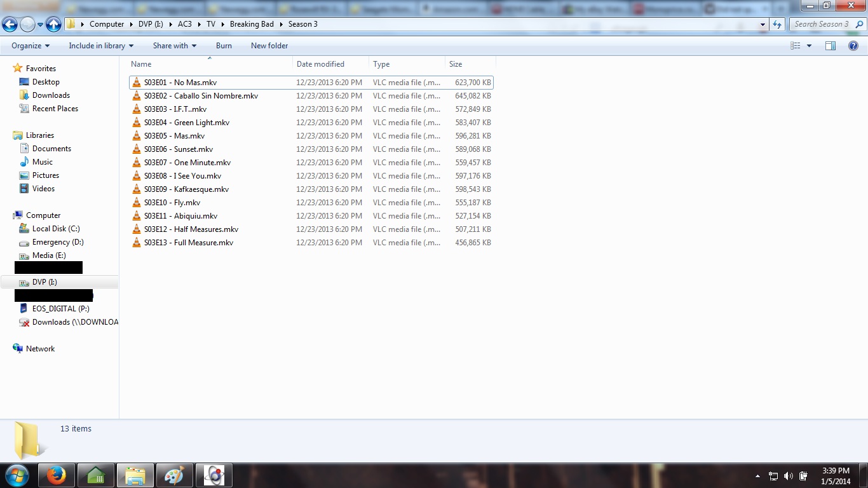868x488 pixels.
Task: Sort files by the Size column header
Action: (x=471, y=64)
